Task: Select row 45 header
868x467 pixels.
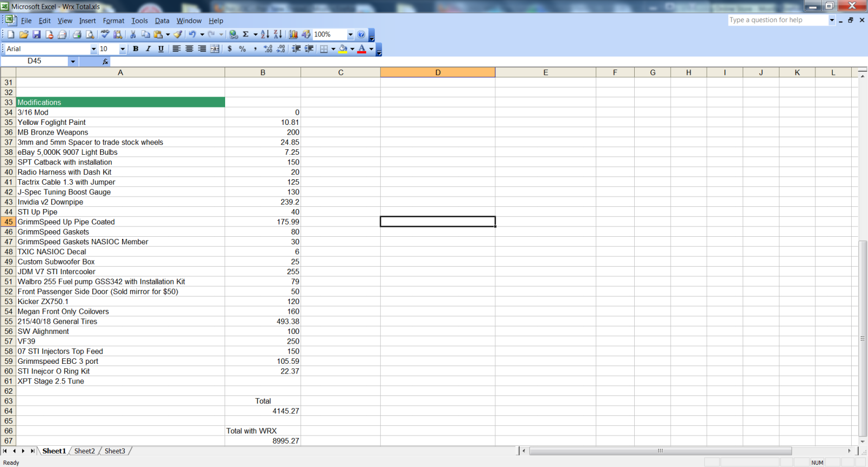Action: point(8,222)
